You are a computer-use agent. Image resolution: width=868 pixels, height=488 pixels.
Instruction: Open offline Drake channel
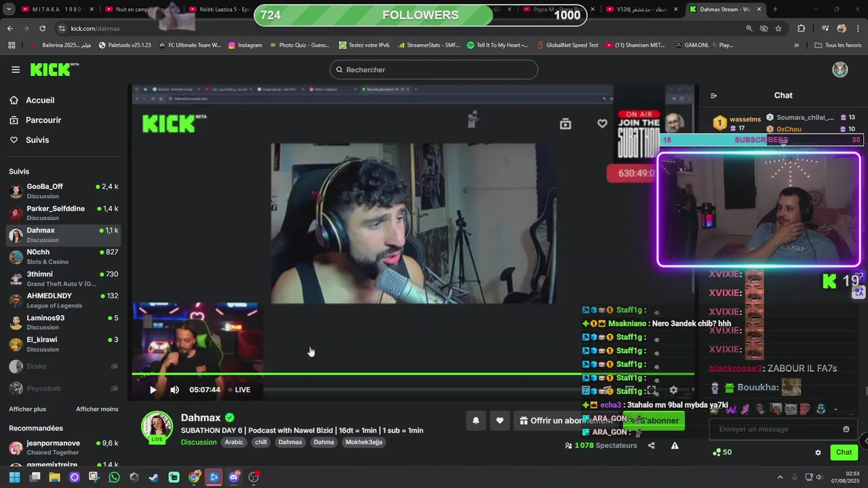pos(64,367)
